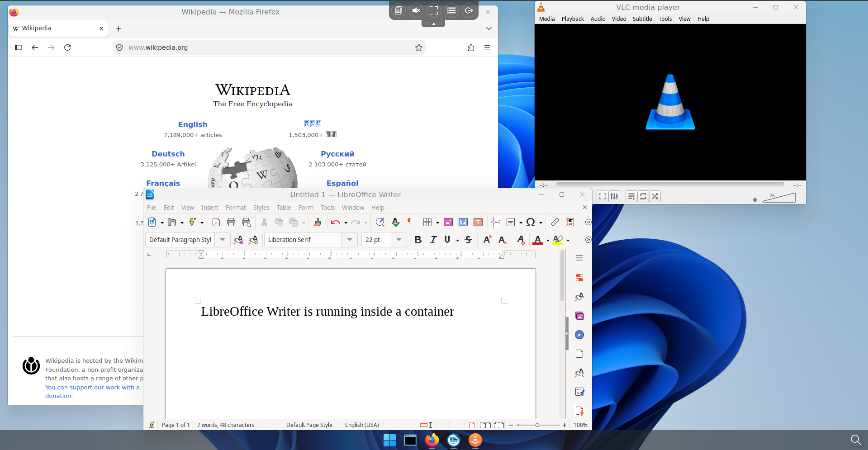Click Insert Footnote icon in Writer
Image resolution: width=868 pixels, height=450 pixels.
[570, 222]
